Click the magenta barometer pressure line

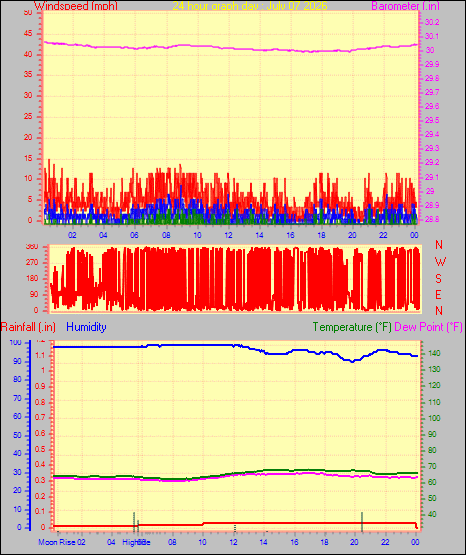(x=230, y=48)
